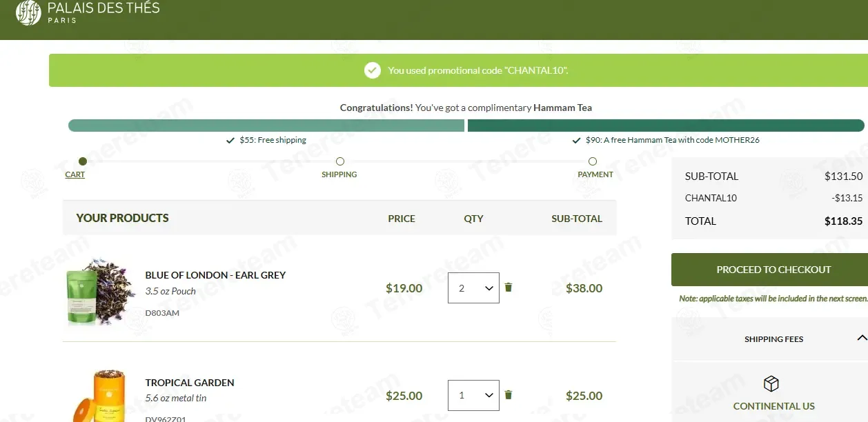Delete Blue of London Earl Grey from cart

[509, 288]
